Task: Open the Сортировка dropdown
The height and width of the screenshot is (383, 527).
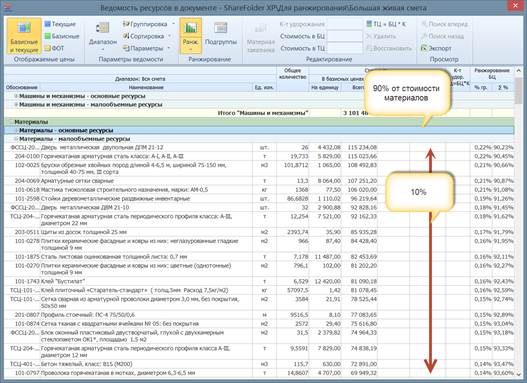Action: 147,36
